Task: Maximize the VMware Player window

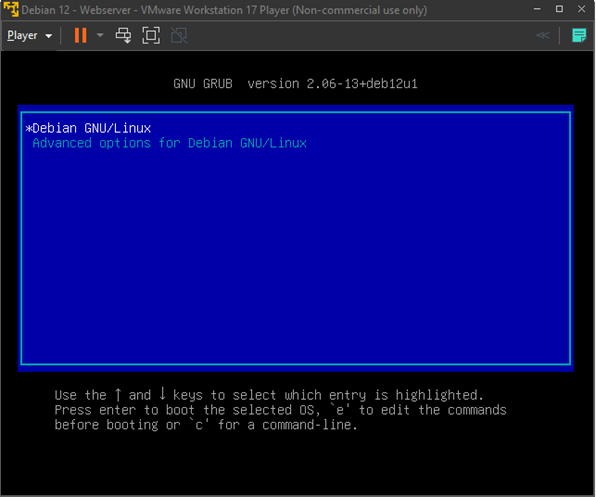Action: pos(559,9)
